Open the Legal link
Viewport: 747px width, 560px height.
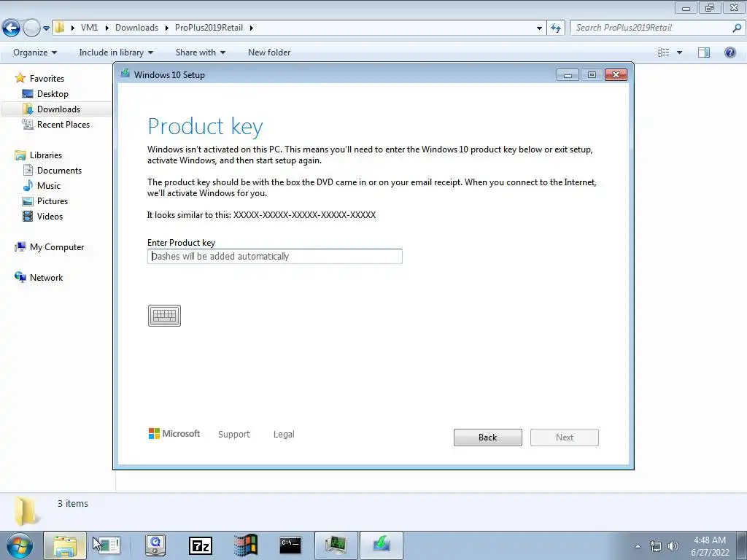point(284,434)
